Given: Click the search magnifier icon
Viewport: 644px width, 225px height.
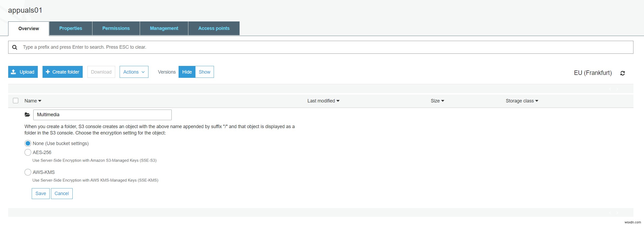Looking at the screenshot, I should [x=15, y=47].
